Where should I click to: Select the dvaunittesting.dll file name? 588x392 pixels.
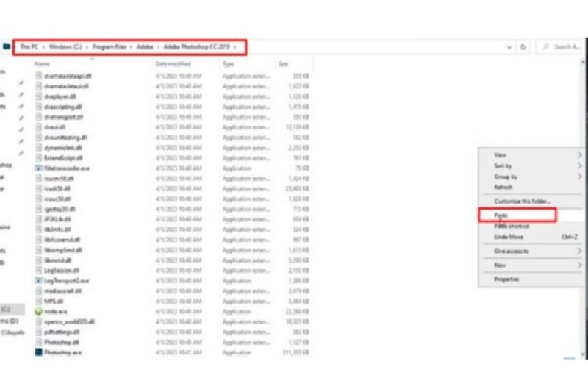(x=65, y=138)
